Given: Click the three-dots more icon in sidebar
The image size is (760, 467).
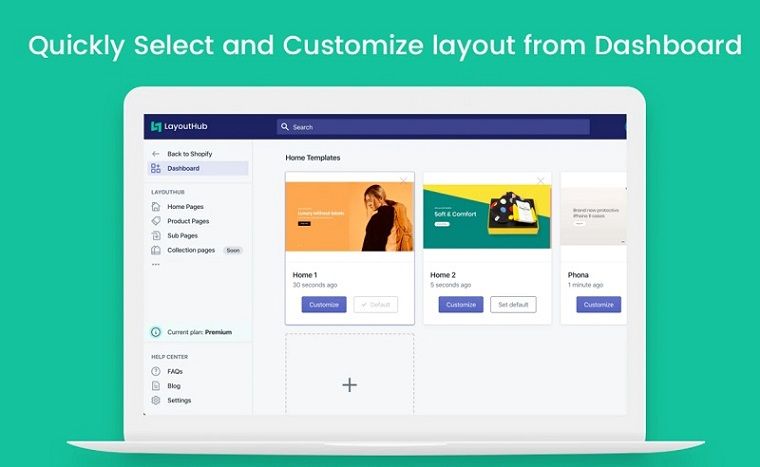Looking at the screenshot, I should [x=156, y=264].
